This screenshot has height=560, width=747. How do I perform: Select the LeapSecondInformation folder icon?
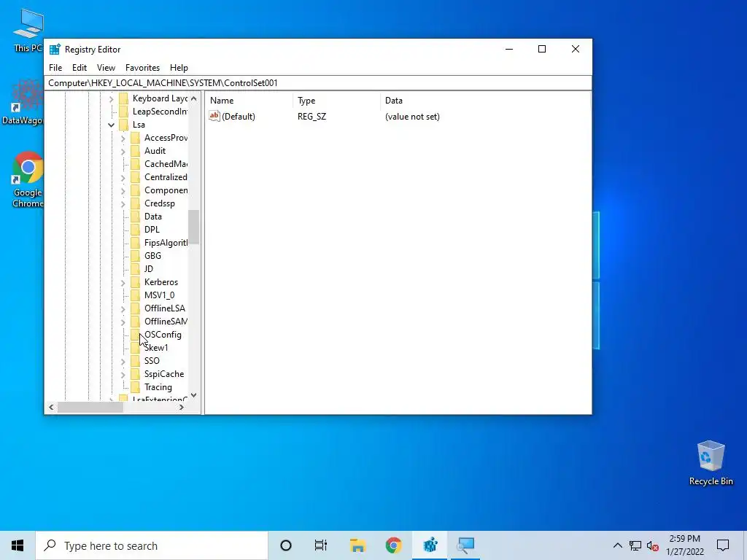(x=123, y=112)
